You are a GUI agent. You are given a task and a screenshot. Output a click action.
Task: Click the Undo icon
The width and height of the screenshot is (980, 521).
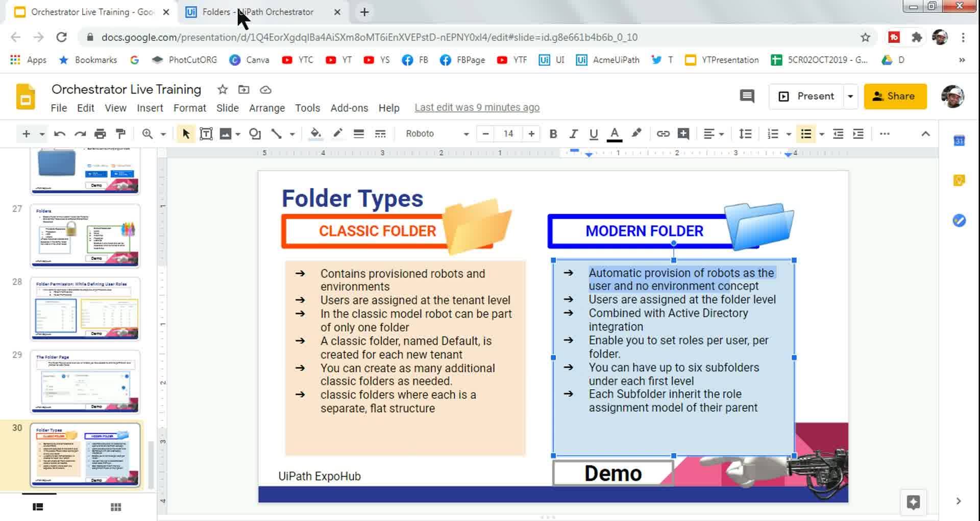click(x=60, y=134)
